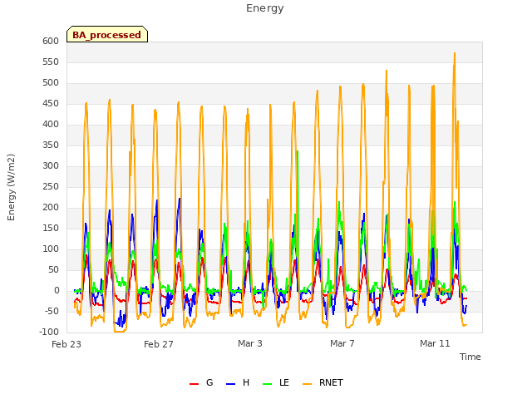The width and height of the screenshot is (532, 399).
Task: Click the 400 y-axis tick label
Action: (x=51, y=125)
